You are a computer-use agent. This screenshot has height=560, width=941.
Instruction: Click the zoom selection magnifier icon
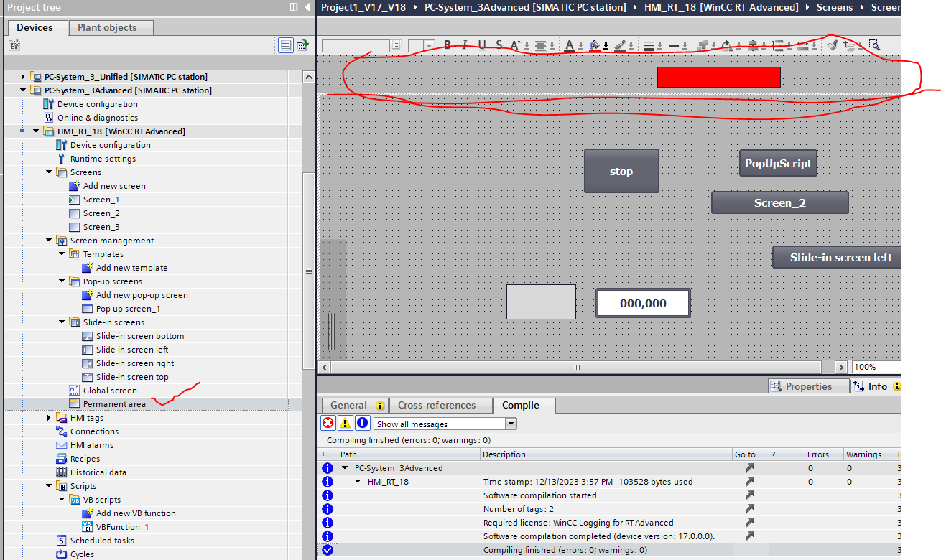[874, 45]
